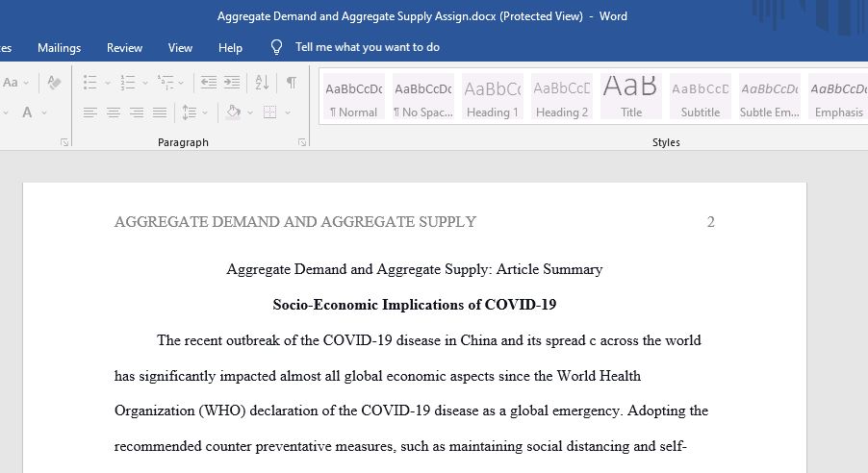This screenshot has width=868, height=473.
Task: Apply bulleted list formatting
Action: click(90, 83)
